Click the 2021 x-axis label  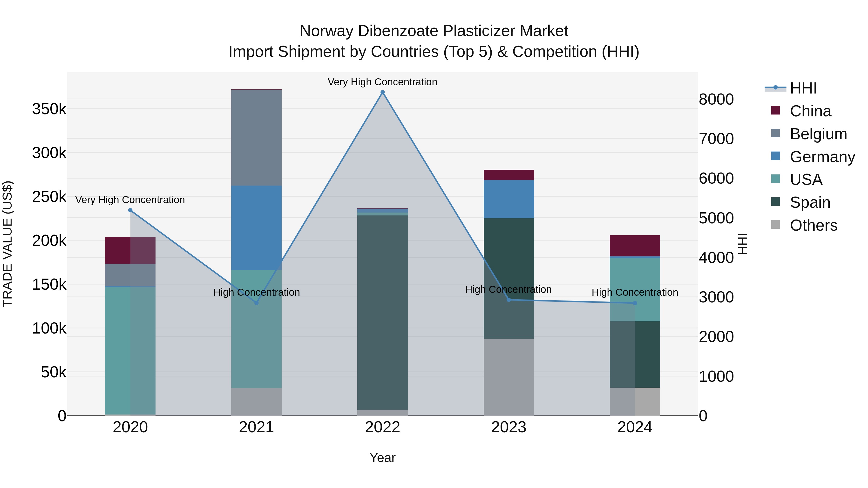[x=257, y=427]
